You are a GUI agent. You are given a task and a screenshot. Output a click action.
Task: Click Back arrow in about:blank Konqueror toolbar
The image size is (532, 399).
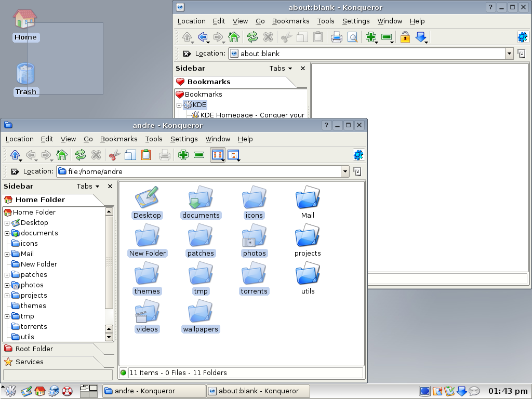203,37
